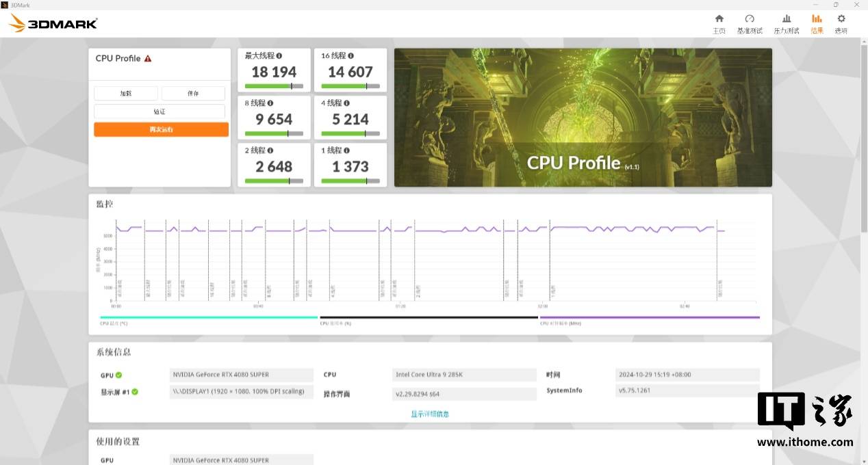868x465 pixels.
Task: Click the 16 线程 score bar
Action: click(x=350, y=86)
